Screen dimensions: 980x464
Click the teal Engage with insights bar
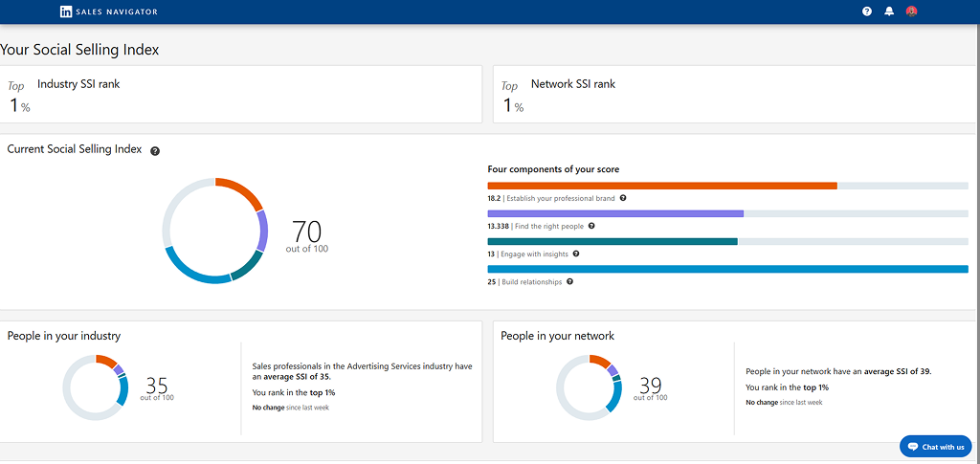[x=612, y=241]
